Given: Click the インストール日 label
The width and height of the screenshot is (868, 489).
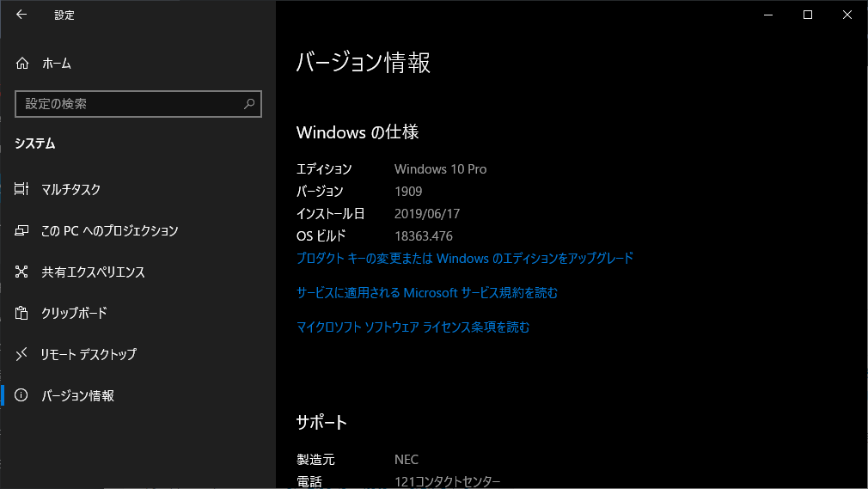Looking at the screenshot, I should (x=331, y=214).
